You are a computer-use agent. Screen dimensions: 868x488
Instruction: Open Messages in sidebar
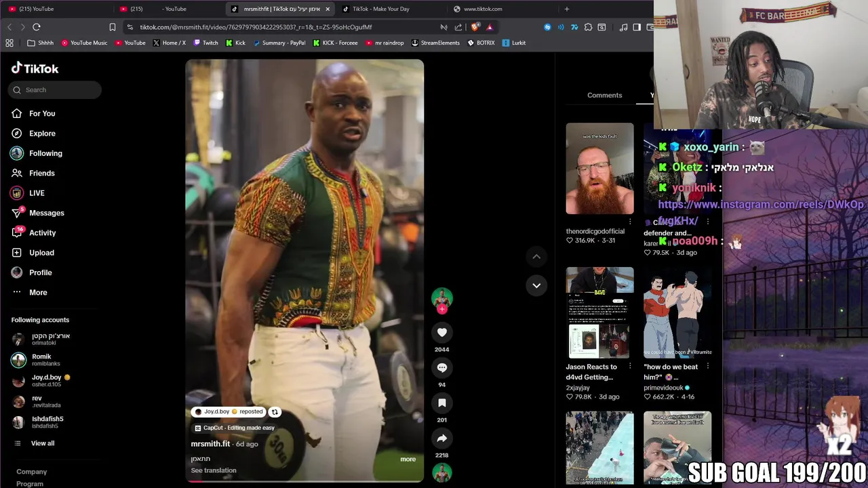46,213
